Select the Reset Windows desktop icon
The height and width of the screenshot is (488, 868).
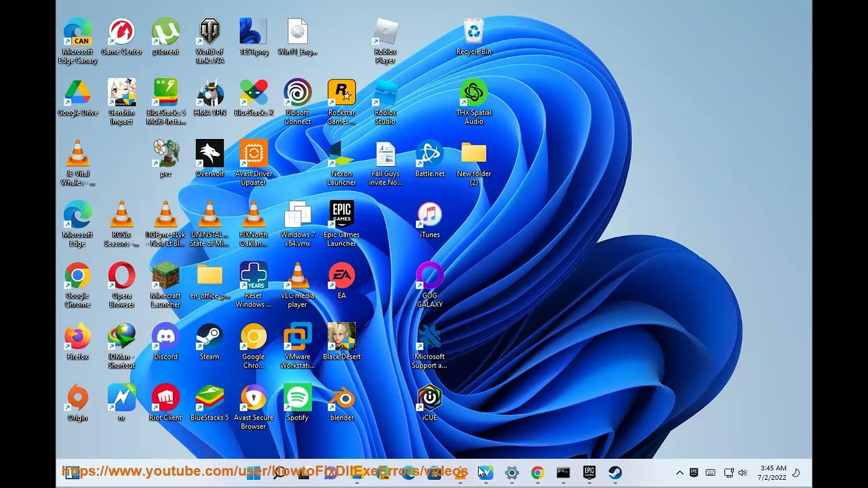click(x=254, y=285)
